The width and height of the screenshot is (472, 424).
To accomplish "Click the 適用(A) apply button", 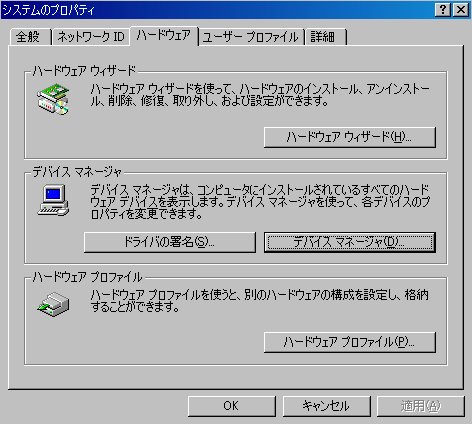I will tap(421, 406).
